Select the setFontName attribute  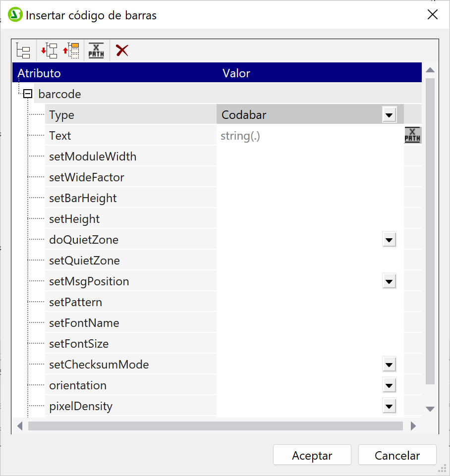[131, 322]
